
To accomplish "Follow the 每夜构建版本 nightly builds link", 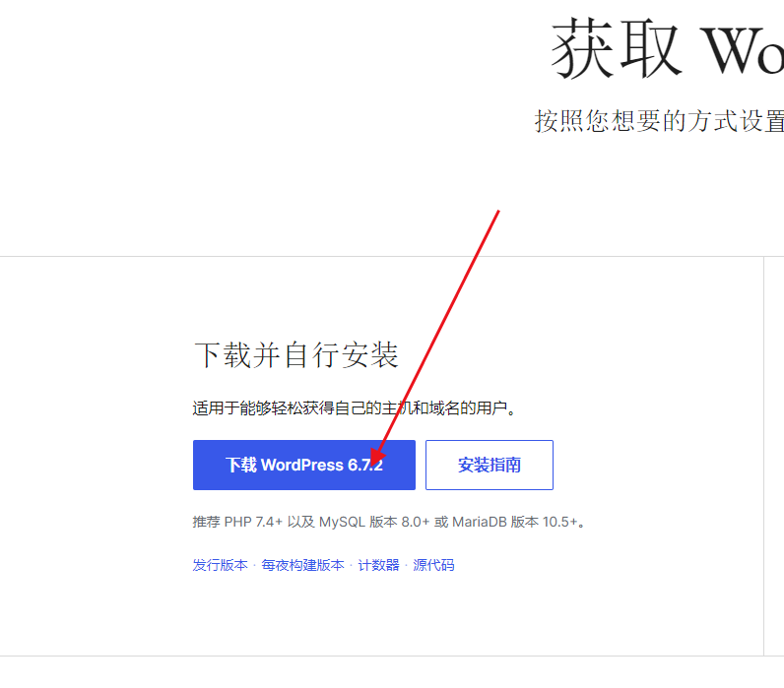I will pyautogui.click(x=302, y=565).
